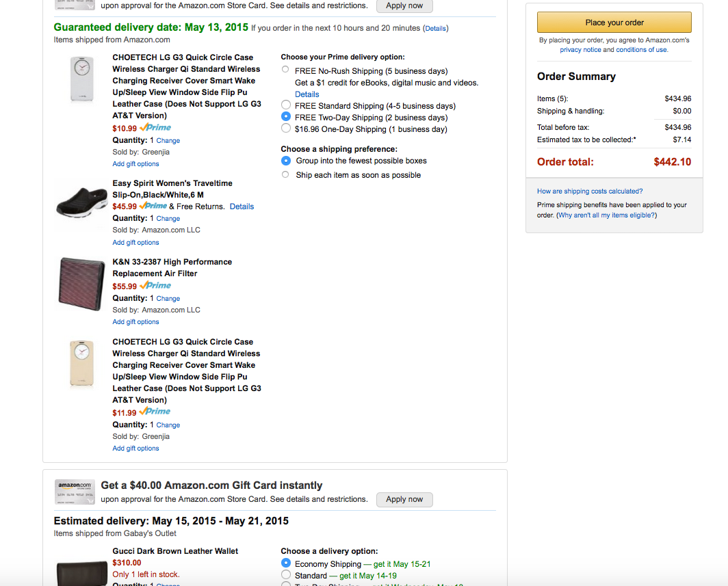The width and height of the screenshot is (728, 586).
Task: Click the gold LG G3 case thumbnail
Action: [81, 364]
